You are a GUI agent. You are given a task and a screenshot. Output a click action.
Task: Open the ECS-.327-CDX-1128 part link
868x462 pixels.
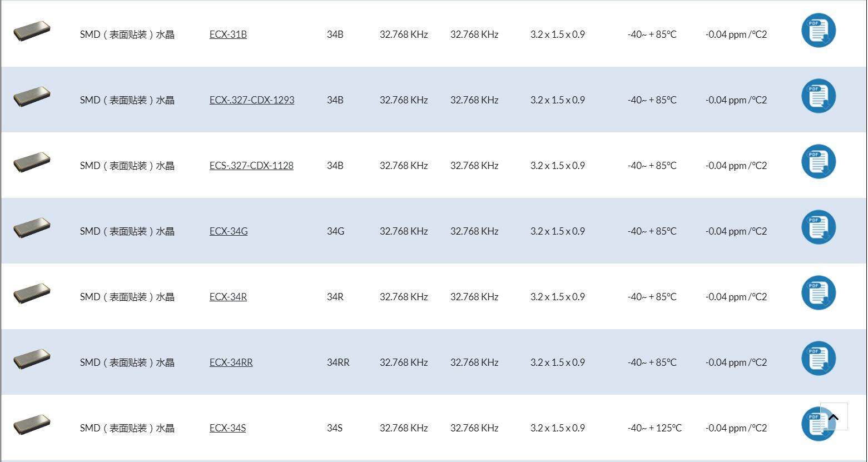[251, 166]
